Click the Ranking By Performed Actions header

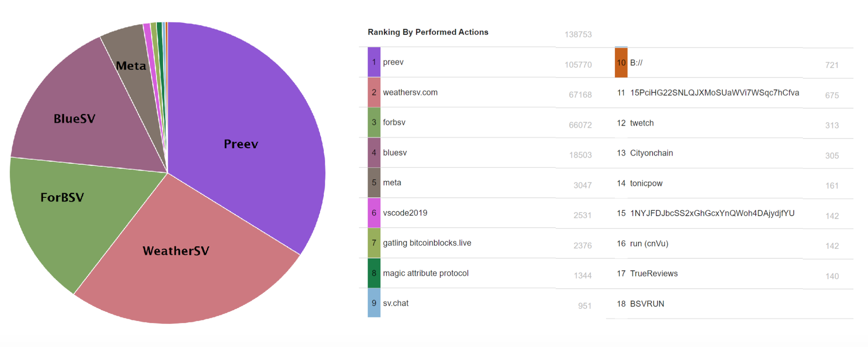(428, 32)
